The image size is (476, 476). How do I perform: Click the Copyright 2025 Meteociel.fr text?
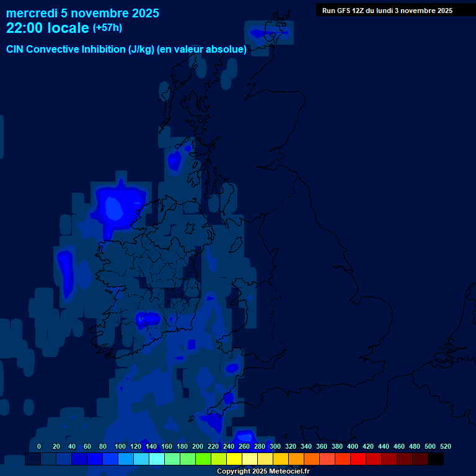point(263,471)
